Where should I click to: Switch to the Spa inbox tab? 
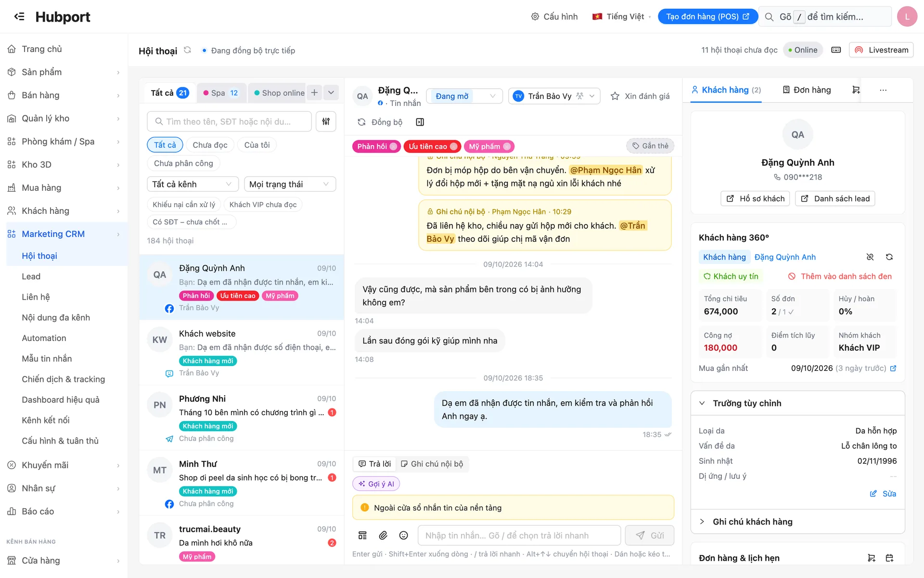tap(221, 93)
